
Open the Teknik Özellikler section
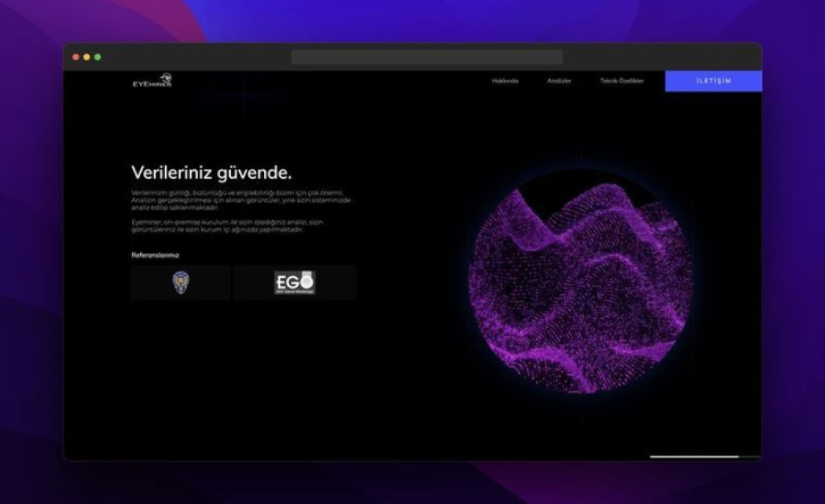[621, 80]
